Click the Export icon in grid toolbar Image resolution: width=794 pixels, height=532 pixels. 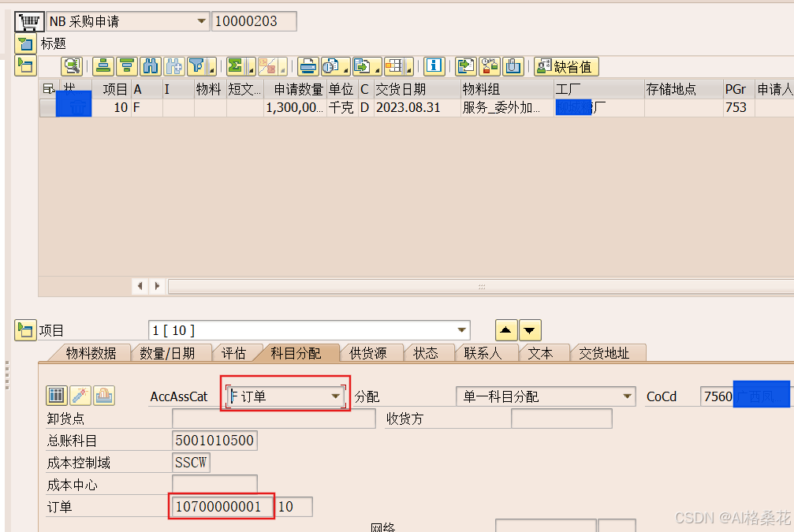[x=362, y=66]
